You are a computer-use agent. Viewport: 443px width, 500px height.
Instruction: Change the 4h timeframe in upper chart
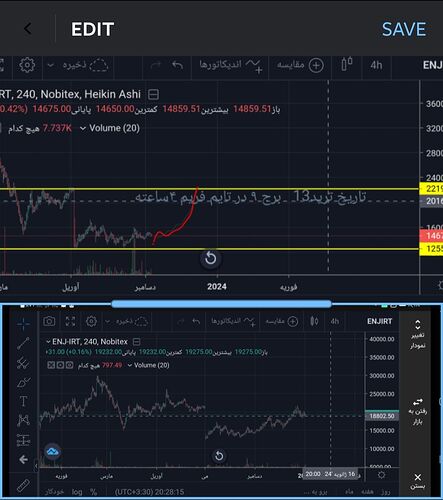pyautogui.click(x=376, y=65)
